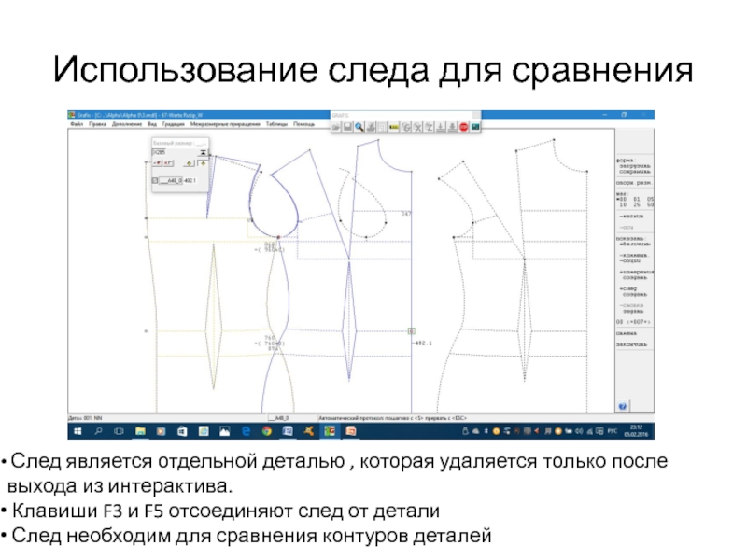Toggle the A48_0 size checkbox
Viewport: 747px width, 560px height.
155,180
